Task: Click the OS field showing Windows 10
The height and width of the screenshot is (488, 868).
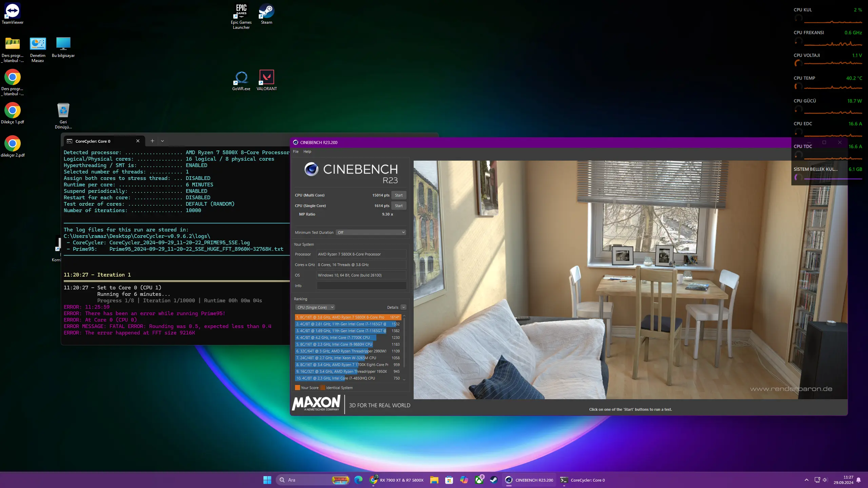Action: 361,275
